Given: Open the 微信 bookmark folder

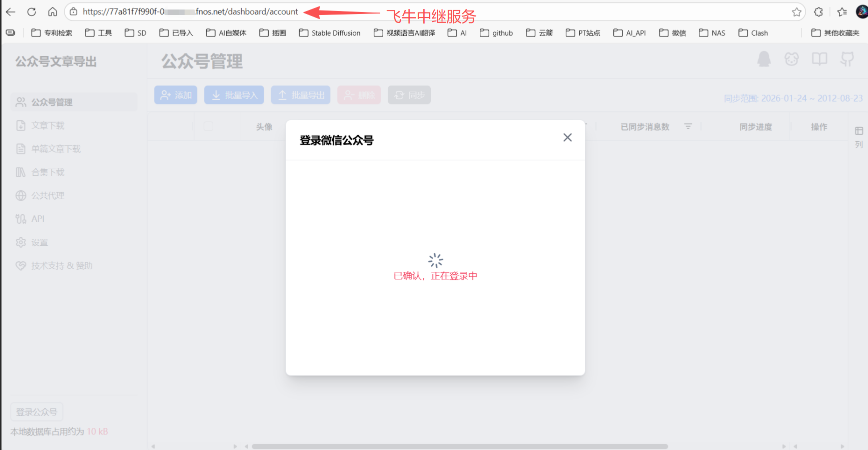Looking at the screenshot, I should tap(672, 33).
